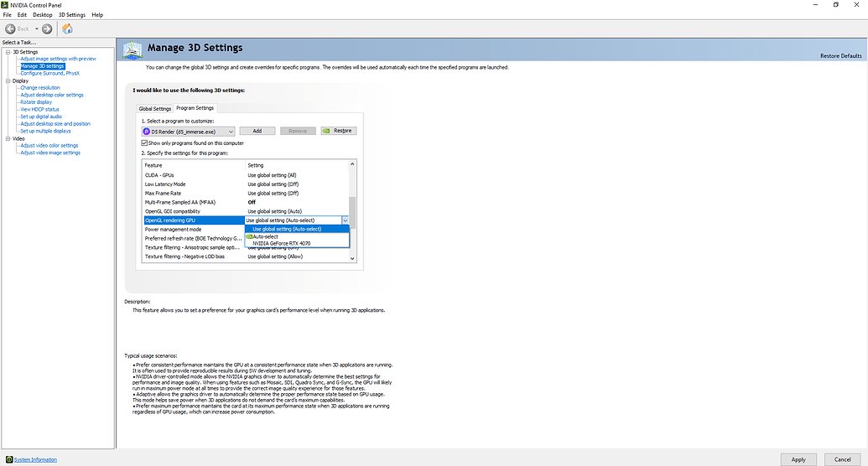Open the Help menu
868x466 pixels.
[x=97, y=15]
